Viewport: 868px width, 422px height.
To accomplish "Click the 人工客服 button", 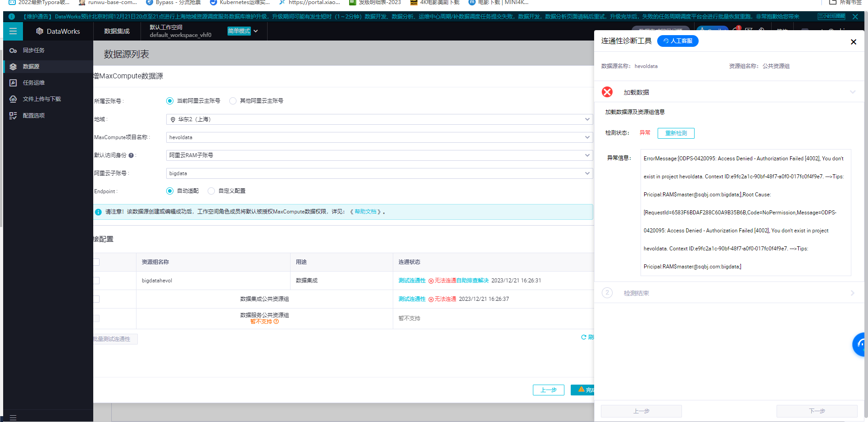I will pyautogui.click(x=678, y=41).
